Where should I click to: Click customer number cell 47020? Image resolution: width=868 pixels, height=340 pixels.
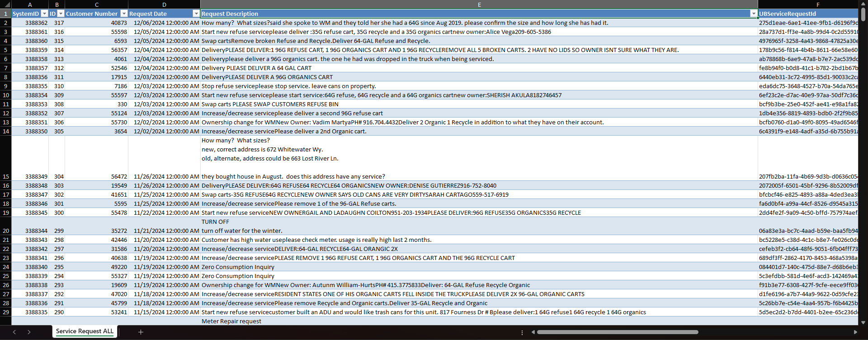point(97,294)
